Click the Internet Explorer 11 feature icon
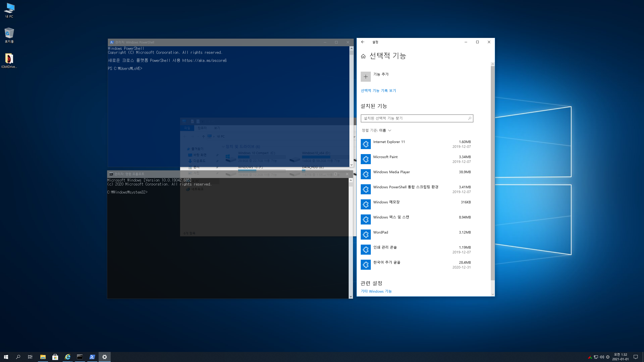 366,144
